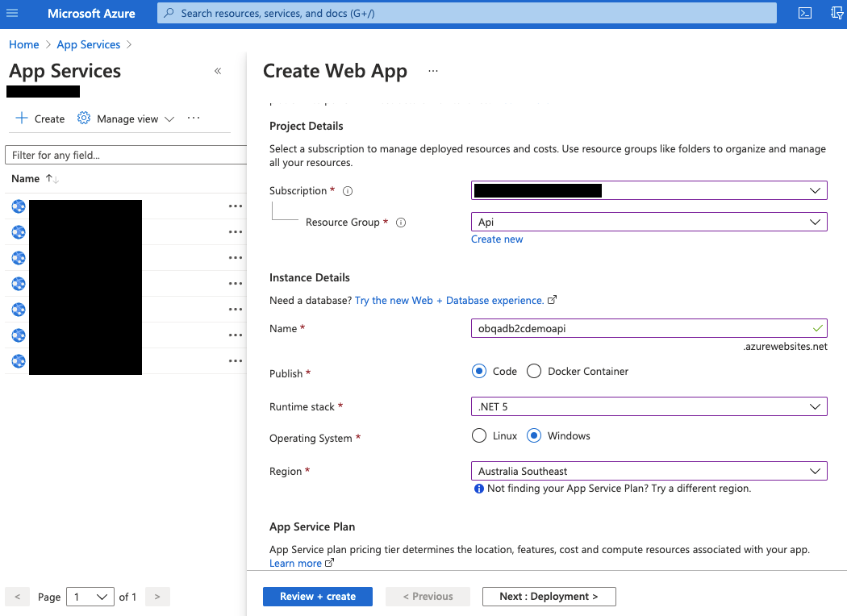Click the fifth app service globe icon
This screenshot has width=847, height=616.
point(19,310)
